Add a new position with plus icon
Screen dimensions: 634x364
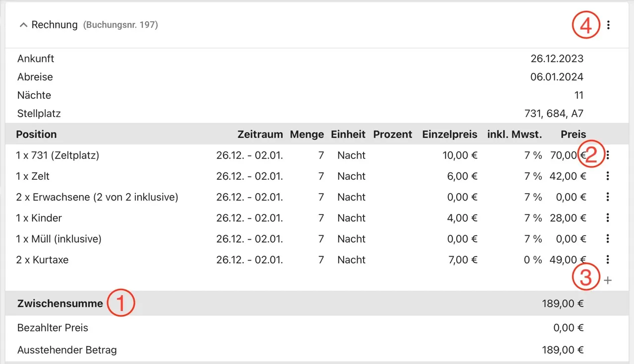608,280
